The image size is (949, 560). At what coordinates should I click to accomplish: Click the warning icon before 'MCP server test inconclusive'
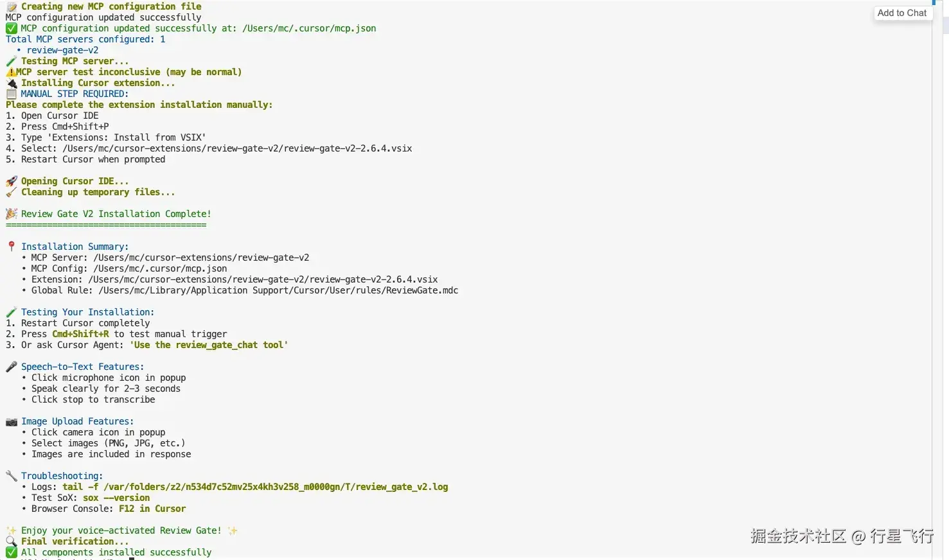click(x=11, y=72)
